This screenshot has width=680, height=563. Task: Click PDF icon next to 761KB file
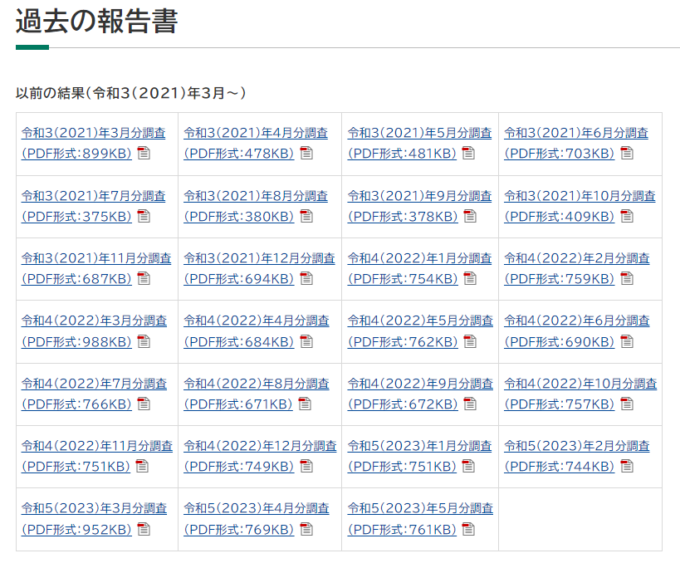(468, 529)
